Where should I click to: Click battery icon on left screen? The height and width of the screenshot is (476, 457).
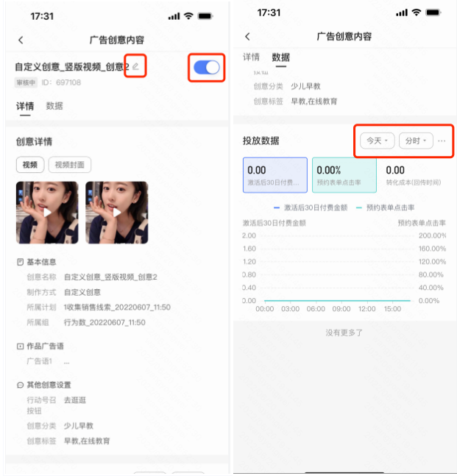(x=205, y=15)
